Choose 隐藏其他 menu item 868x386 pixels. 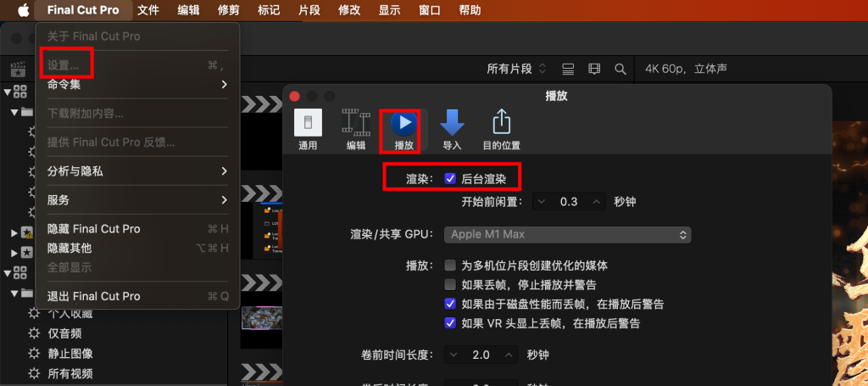[137, 248]
